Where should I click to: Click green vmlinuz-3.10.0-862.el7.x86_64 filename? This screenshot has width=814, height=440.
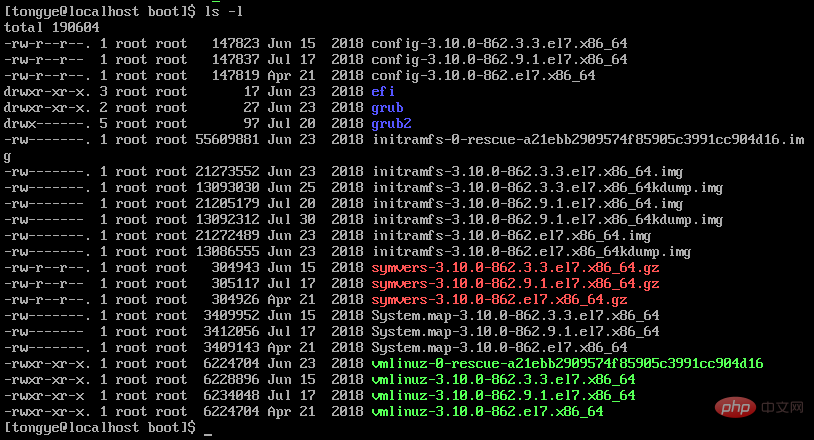(x=487, y=412)
